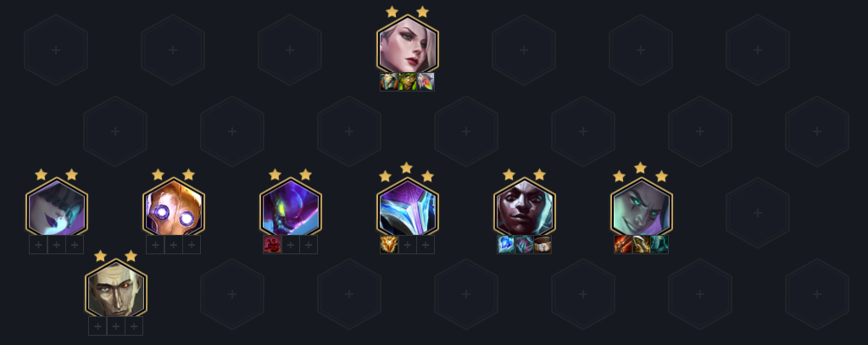
Task: Add an item to Orianna's first empty slot
Action: click(x=155, y=244)
